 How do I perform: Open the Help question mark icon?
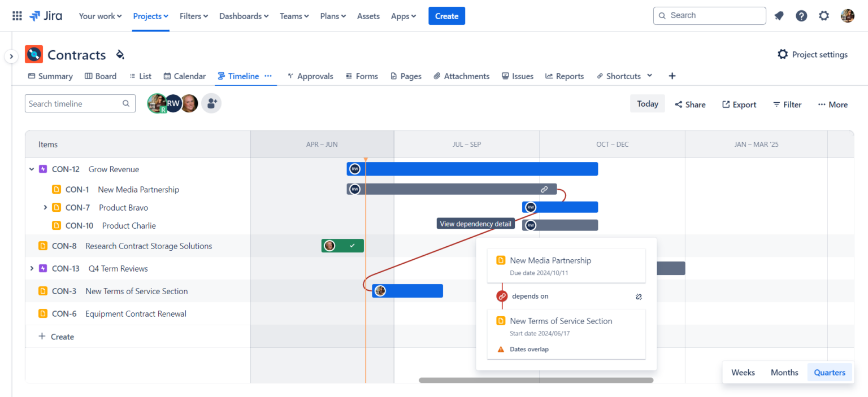point(801,15)
